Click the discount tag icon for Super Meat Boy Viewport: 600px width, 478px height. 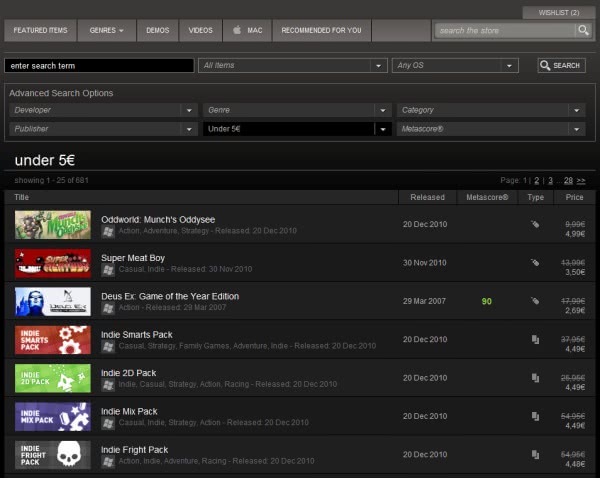coord(535,263)
